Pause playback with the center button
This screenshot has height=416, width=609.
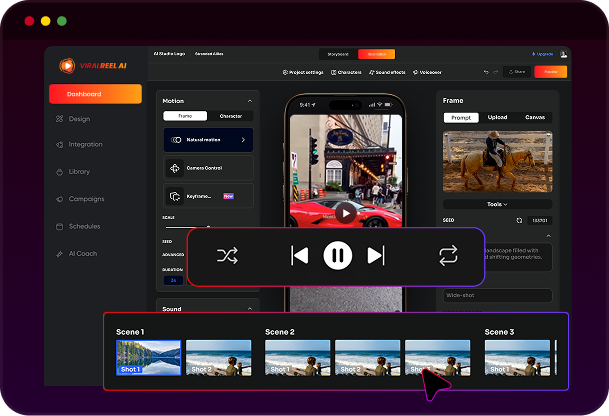pyautogui.click(x=338, y=256)
